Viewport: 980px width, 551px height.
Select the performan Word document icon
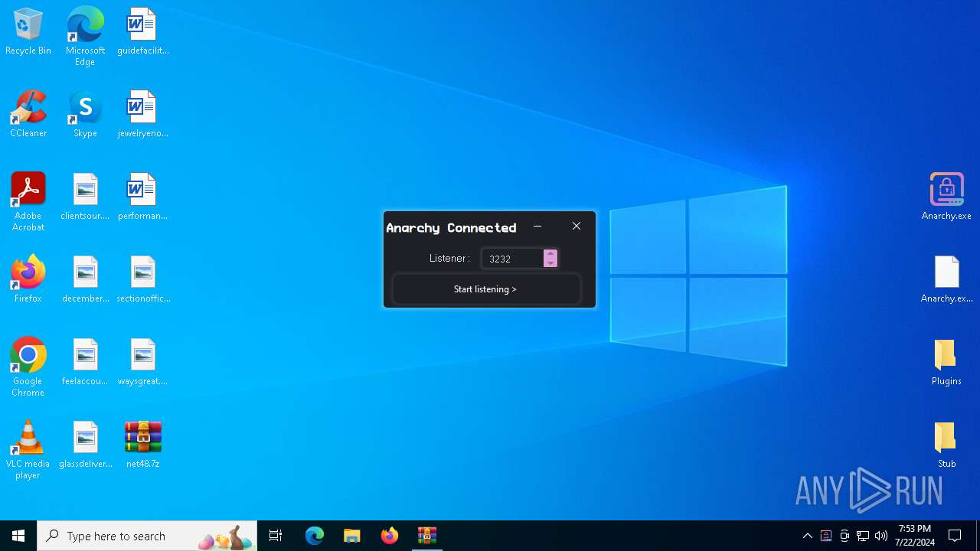point(142,197)
